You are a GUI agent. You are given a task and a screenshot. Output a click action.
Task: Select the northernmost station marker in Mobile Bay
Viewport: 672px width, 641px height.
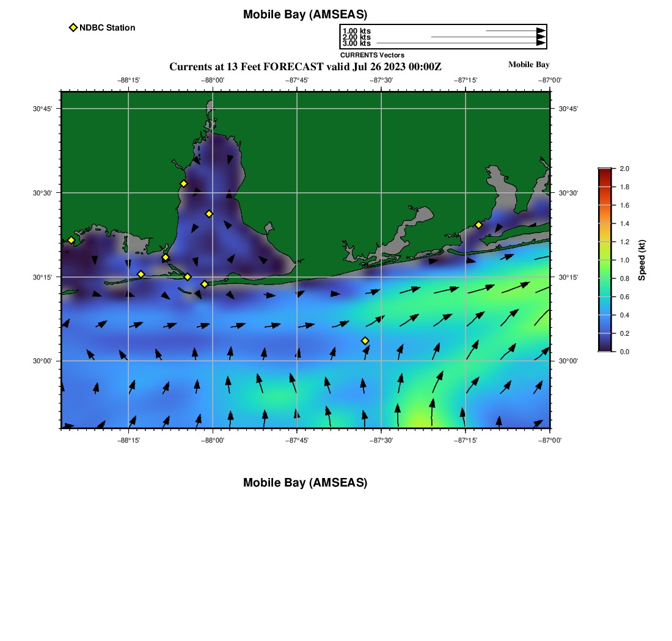(x=183, y=184)
